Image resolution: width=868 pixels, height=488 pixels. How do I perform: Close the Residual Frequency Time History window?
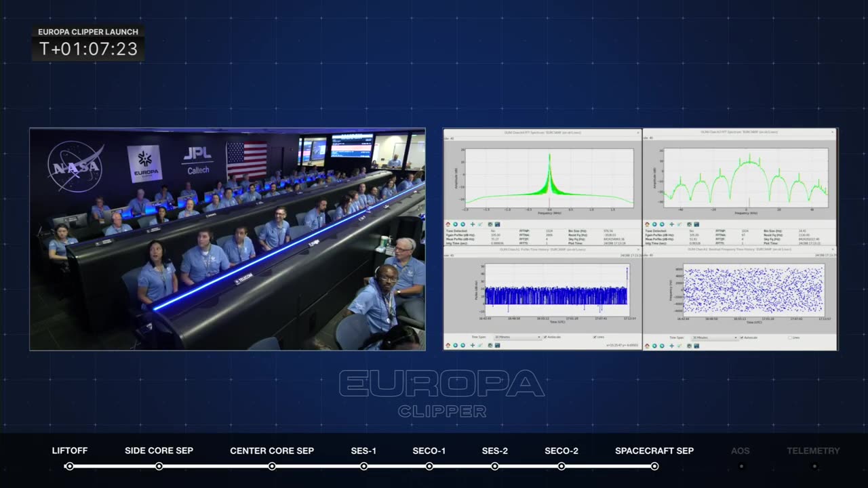tap(832, 249)
